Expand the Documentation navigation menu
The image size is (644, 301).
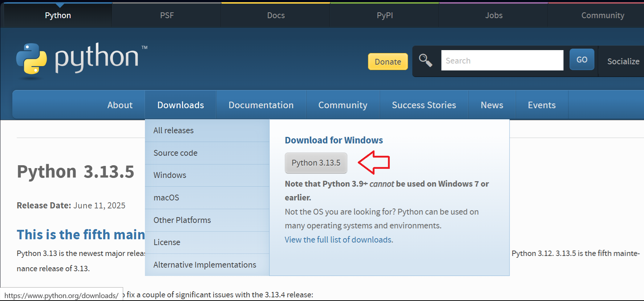pos(261,105)
